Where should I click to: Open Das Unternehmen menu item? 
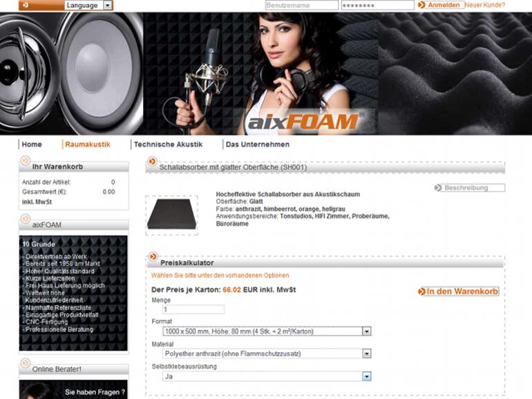coord(258,144)
